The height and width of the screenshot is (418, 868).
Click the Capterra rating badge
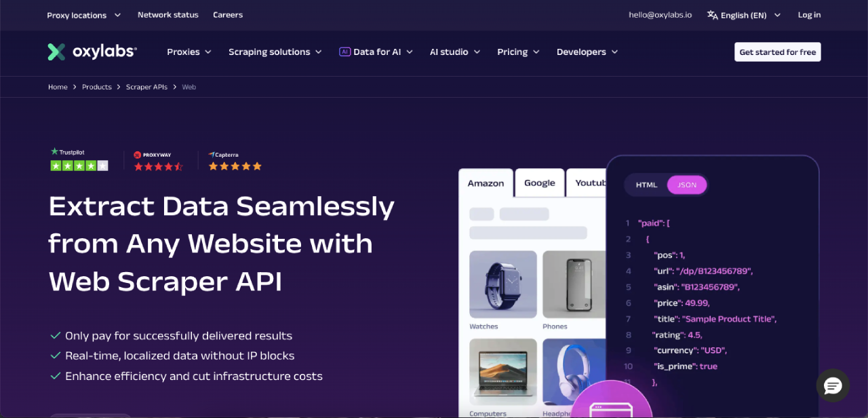coord(235,161)
